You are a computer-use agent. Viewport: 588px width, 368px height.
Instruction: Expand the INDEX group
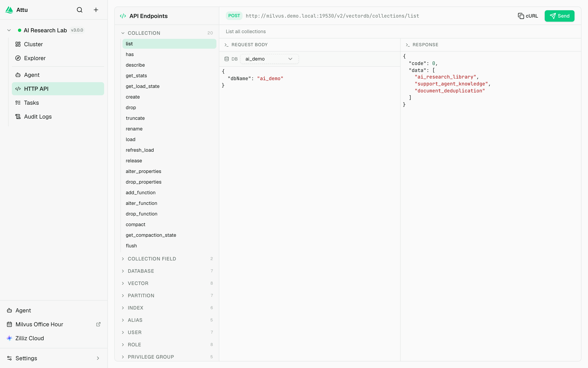click(x=167, y=308)
